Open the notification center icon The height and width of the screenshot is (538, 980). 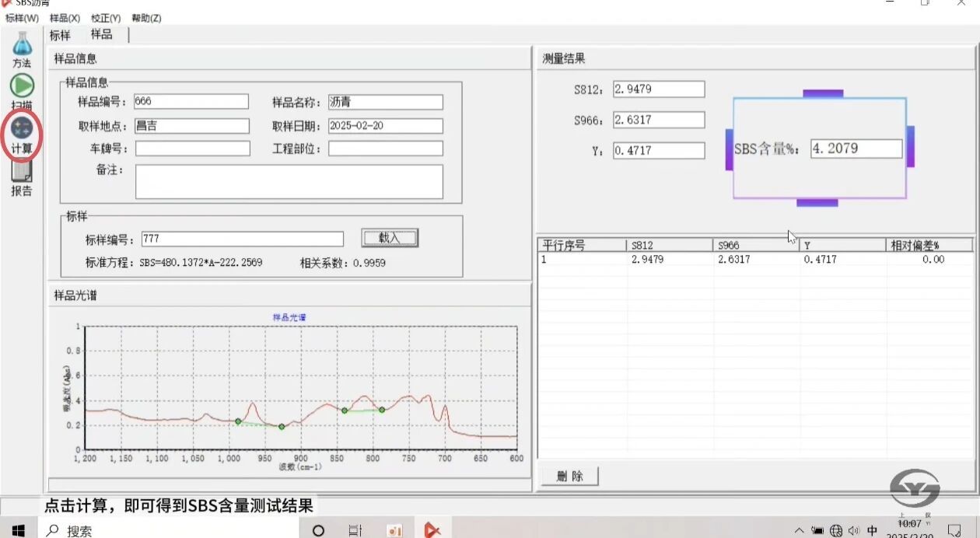tap(955, 530)
